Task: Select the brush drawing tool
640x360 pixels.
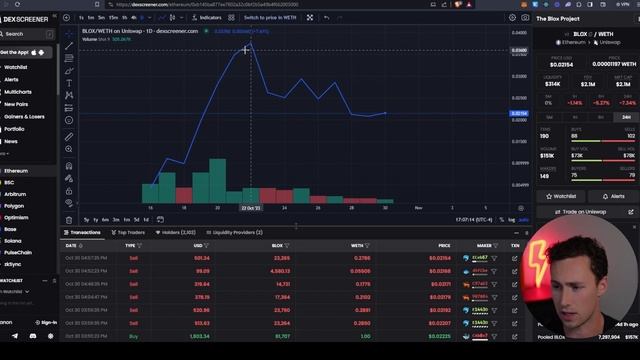Action: click(x=69, y=71)
